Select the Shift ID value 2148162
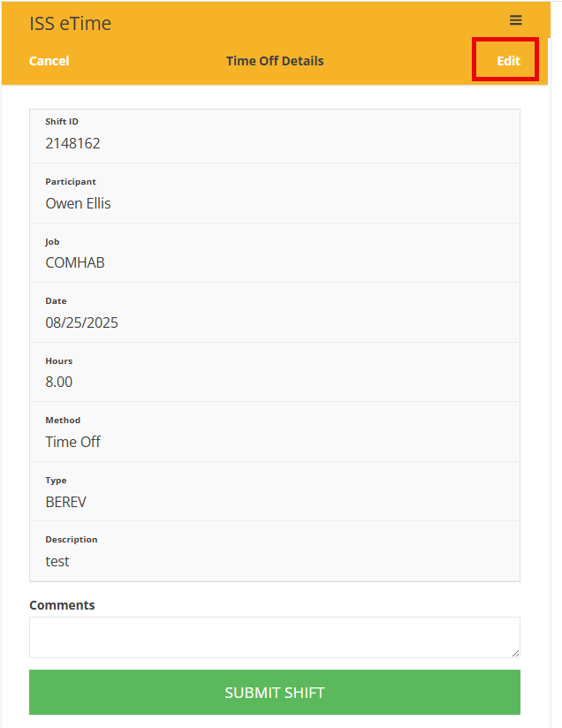 coord(72,143)
